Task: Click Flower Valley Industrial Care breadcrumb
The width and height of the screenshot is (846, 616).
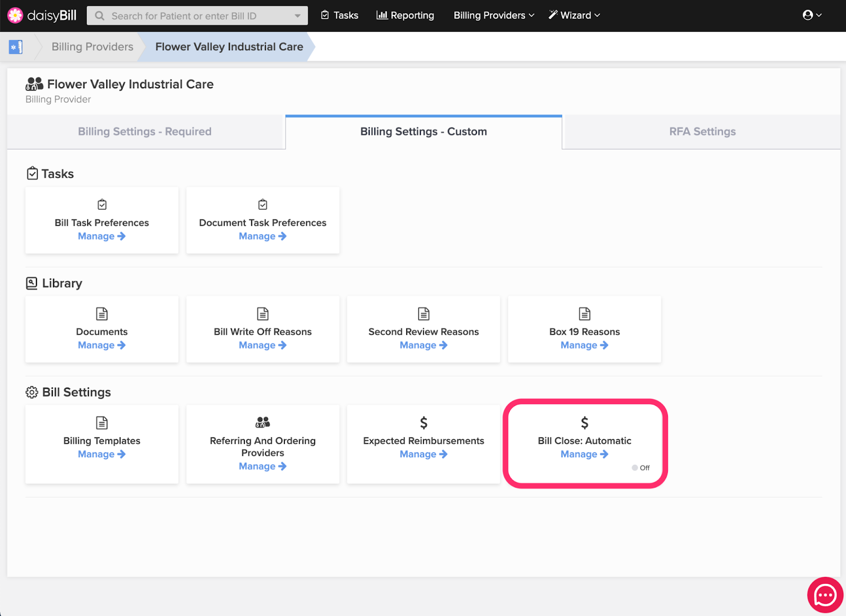Action: pos(229,47)
